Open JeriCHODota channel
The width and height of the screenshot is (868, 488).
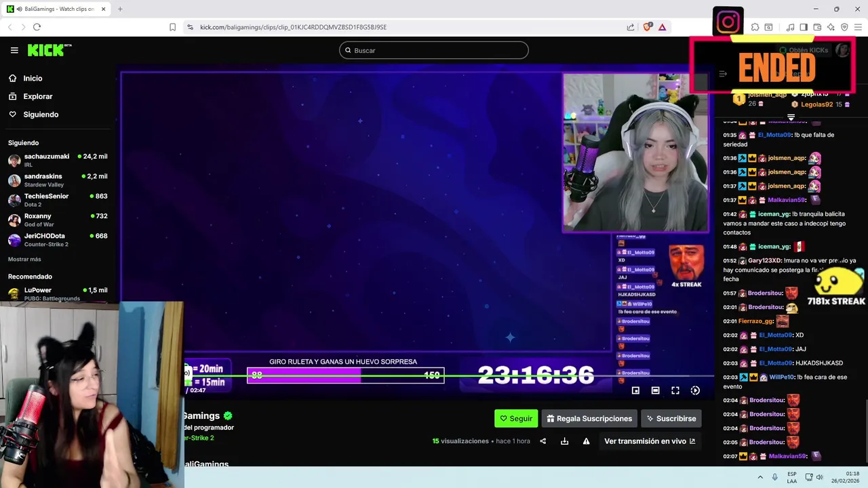(x=58, y=240)
